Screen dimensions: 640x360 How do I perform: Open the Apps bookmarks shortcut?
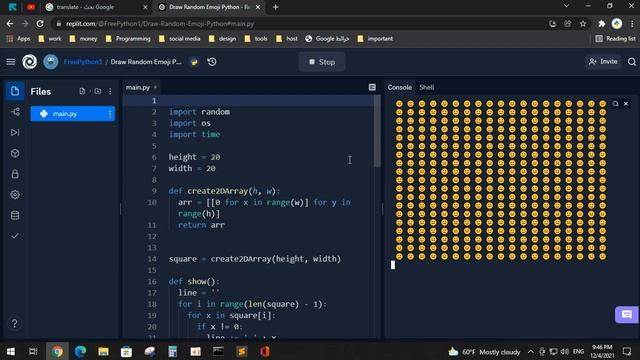click(18, 39)
